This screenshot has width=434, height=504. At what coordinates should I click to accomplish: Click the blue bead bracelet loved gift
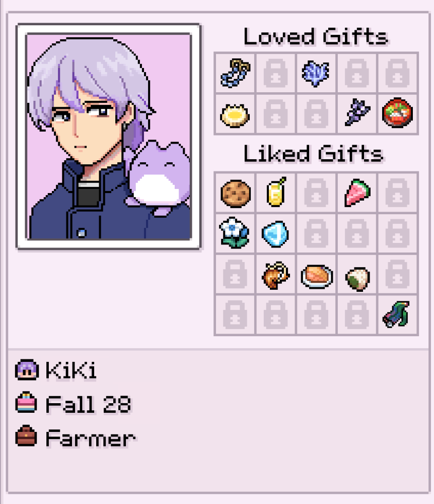click(235, 73)
